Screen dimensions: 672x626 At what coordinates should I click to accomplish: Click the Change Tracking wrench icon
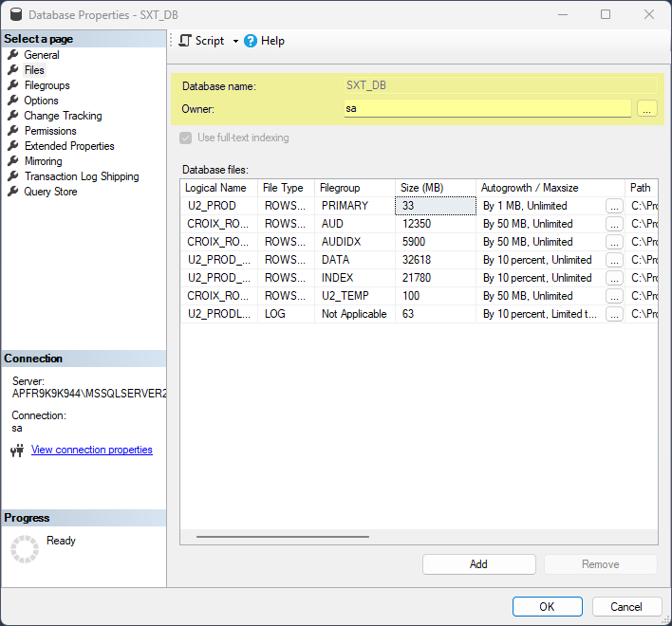tap(13, 116)
